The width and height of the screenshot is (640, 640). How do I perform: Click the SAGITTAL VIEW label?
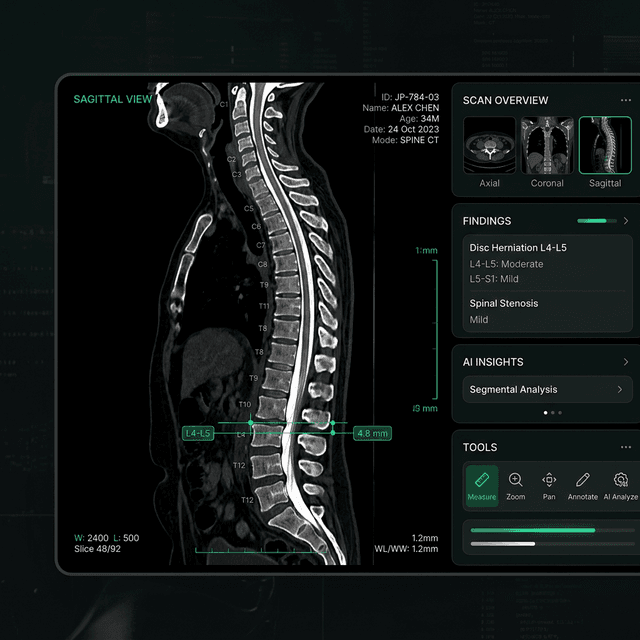113,99
